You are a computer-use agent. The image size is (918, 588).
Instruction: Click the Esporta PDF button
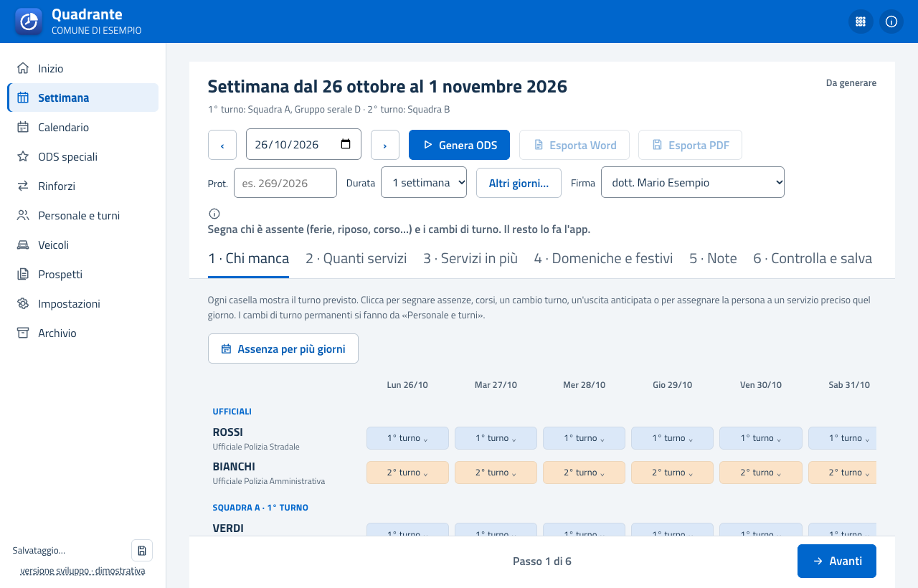(x=690, y=145)
